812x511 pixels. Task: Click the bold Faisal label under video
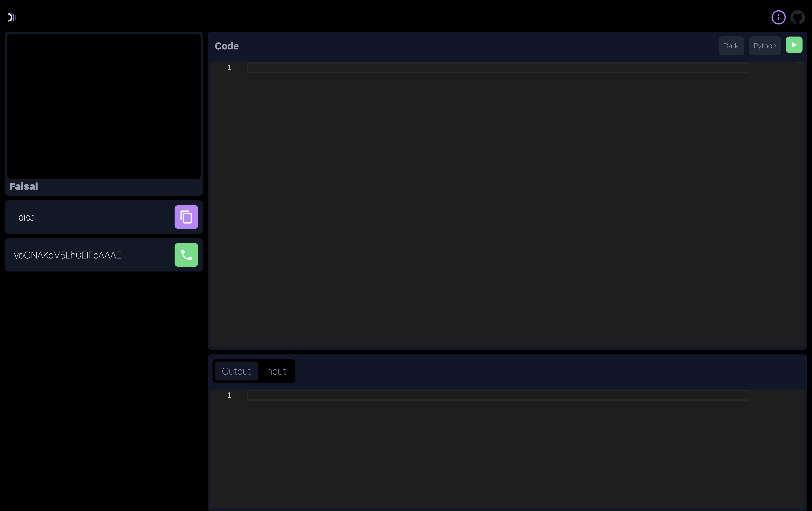coord(24,186)
